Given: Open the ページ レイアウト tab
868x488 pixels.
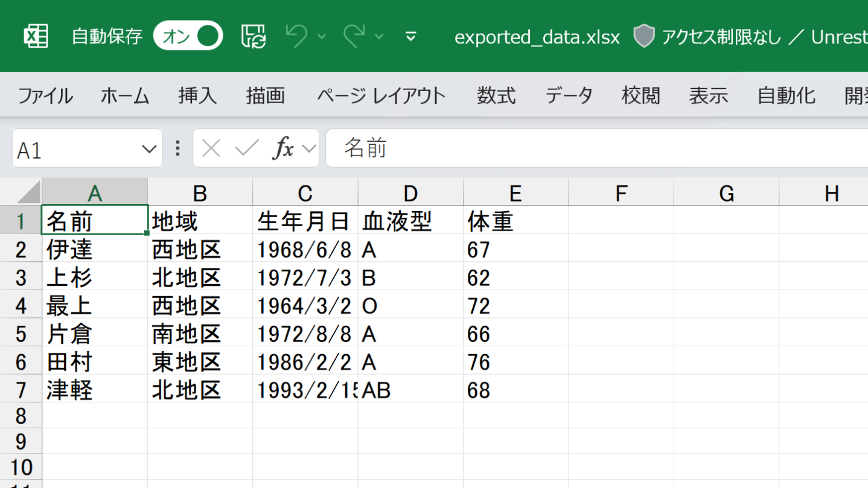Looking at the screenshot, I should click(381, 96).
